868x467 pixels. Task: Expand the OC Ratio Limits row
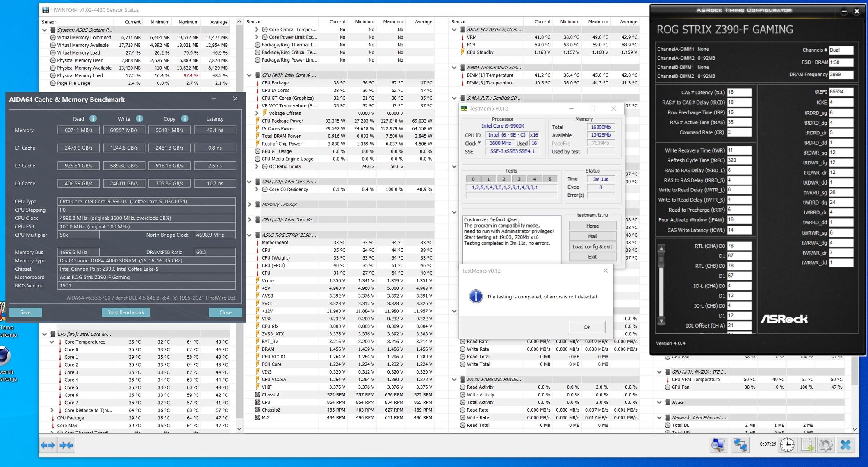[257, 166]
